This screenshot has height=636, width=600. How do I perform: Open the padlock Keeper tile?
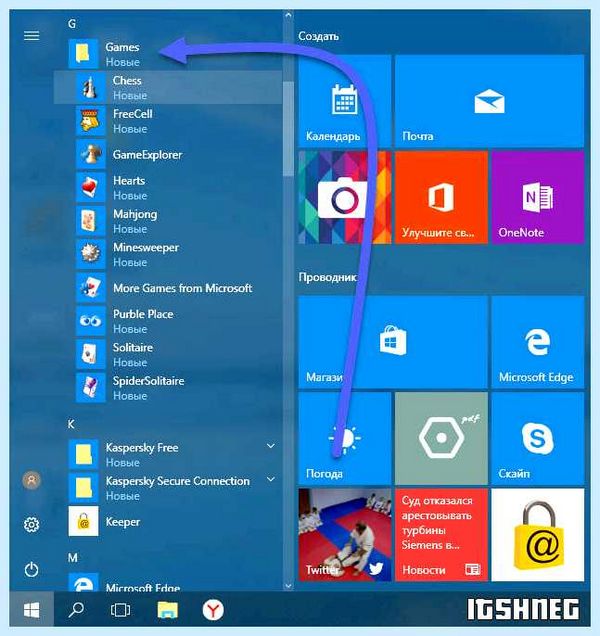click(x=538, y=535)
